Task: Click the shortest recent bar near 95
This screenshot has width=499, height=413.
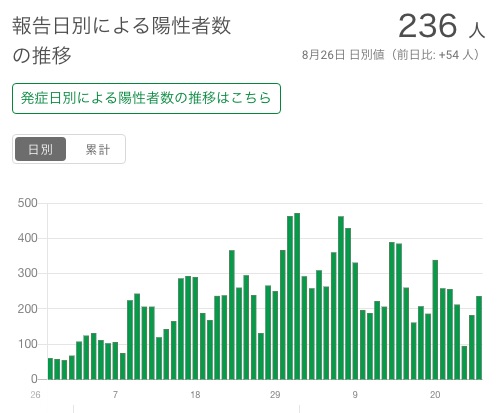Action: [464, 363]
